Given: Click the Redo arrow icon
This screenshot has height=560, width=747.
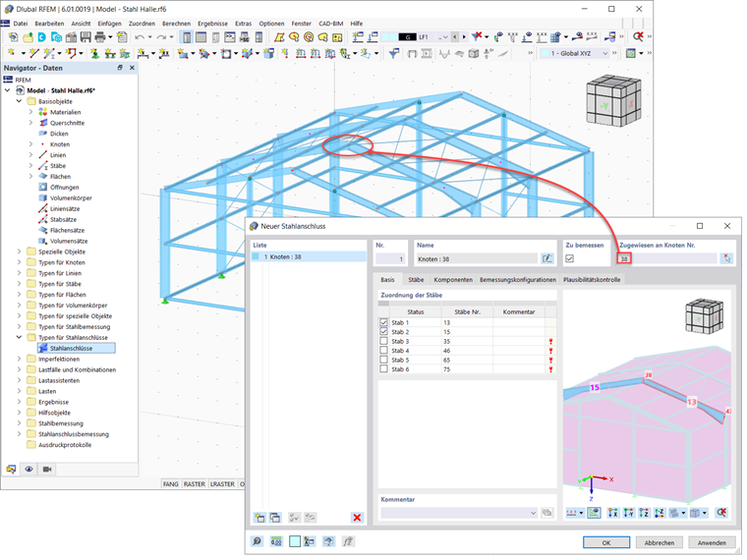Looking at the screenshot, I should point(161,37).
